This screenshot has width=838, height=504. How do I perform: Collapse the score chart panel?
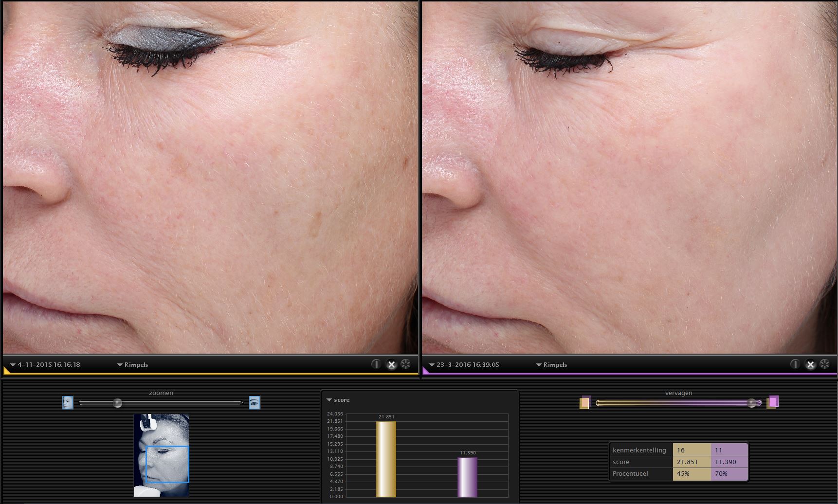[329, 400]
